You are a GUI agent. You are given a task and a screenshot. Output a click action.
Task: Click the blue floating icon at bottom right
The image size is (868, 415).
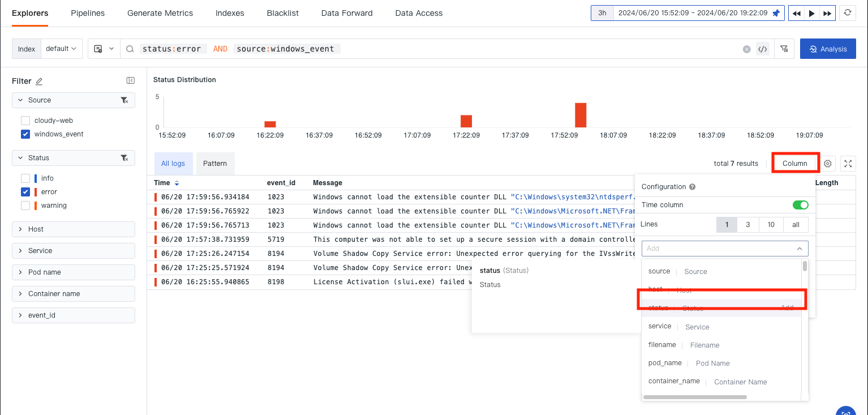point(845,411)
